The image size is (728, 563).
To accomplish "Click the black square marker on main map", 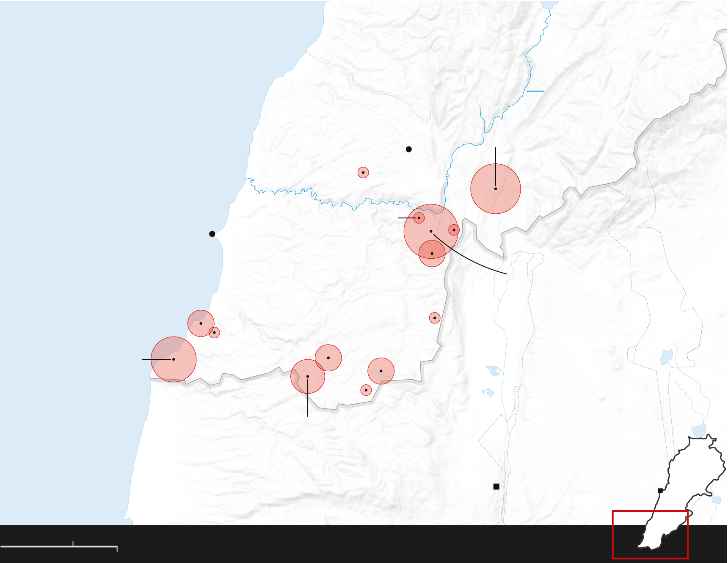I will click(496, 486).
